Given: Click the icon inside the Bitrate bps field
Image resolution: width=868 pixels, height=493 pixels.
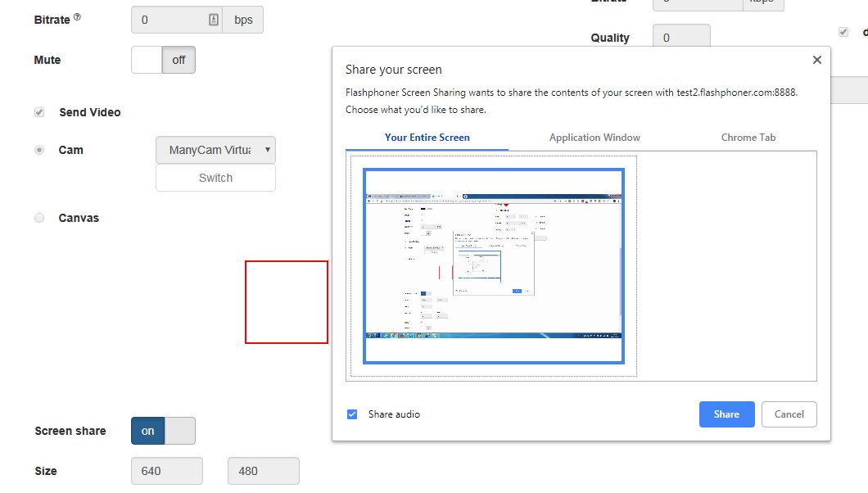Looking at the screenshot, I should tap(214, 20).
